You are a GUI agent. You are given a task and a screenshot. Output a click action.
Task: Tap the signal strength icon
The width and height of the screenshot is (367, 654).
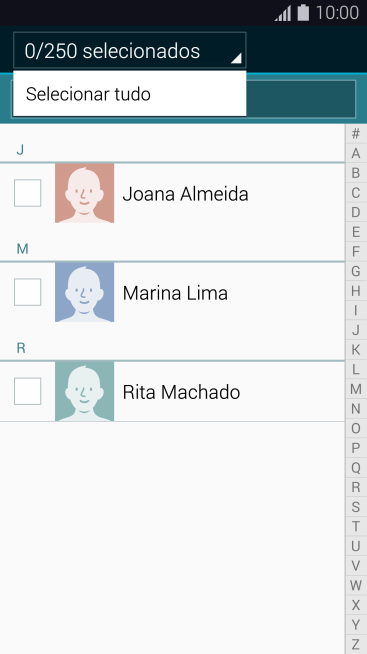click(283, 13)
